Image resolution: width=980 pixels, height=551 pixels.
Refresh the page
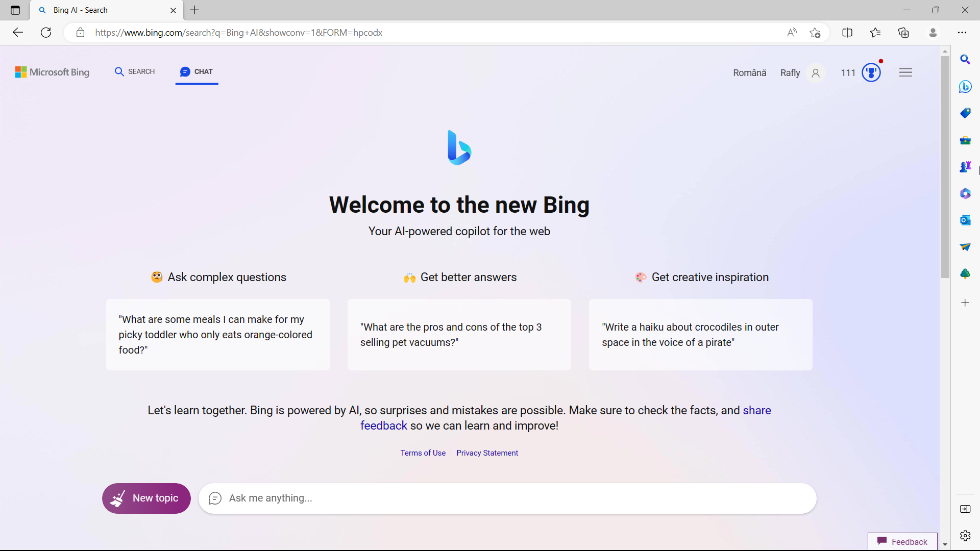coord(46,33)
